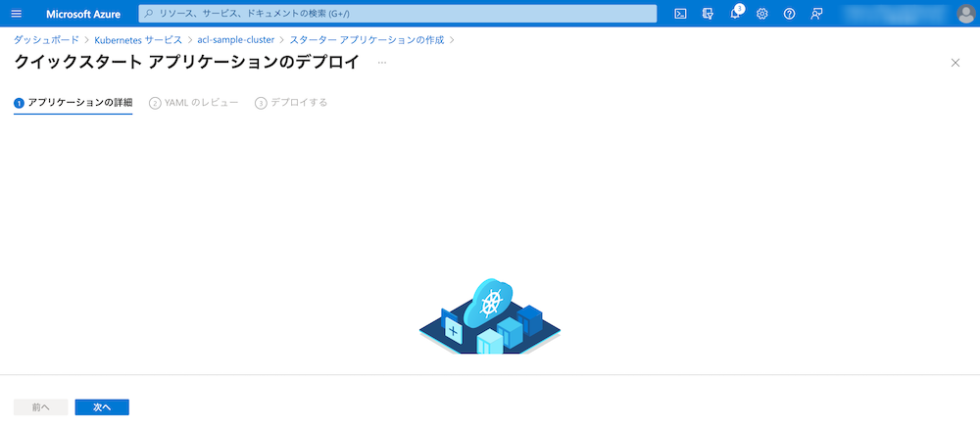Click the Kubernetes illustration image

coord(489,316)
